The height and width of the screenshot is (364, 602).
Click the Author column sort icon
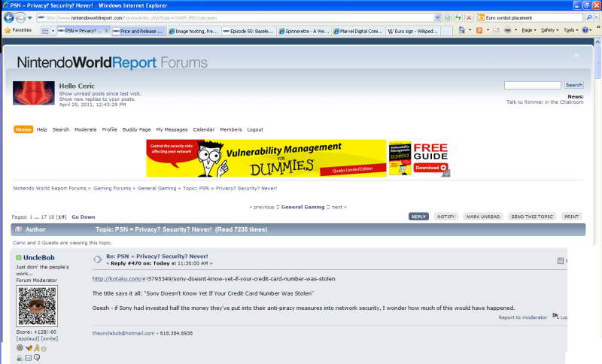[x=18, y=229]
